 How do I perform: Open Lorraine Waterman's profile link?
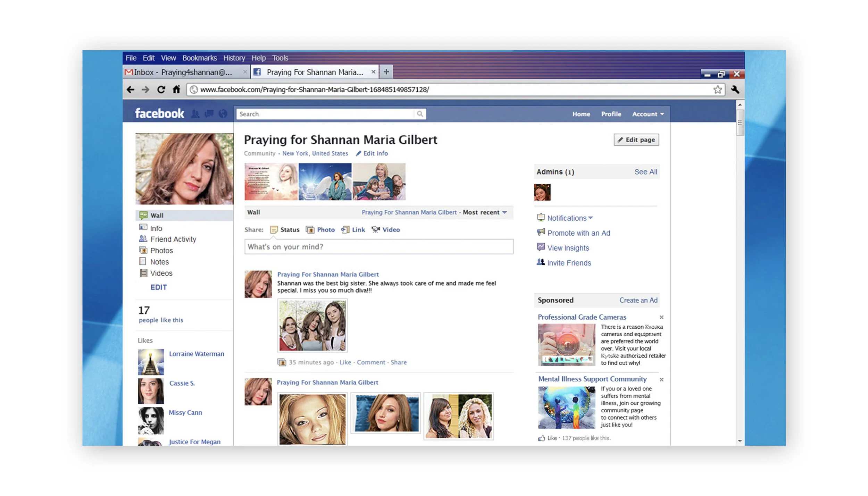coord(197,354)
